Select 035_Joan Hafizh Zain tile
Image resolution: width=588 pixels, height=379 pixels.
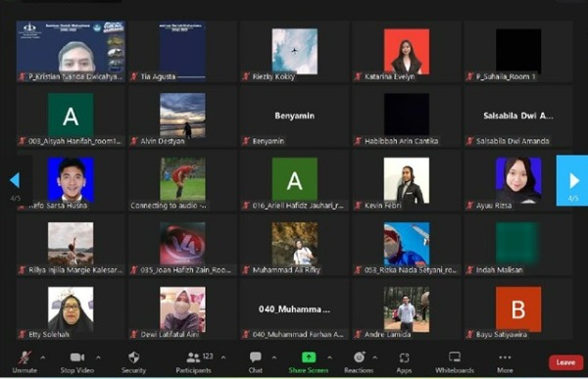(182, 245)
